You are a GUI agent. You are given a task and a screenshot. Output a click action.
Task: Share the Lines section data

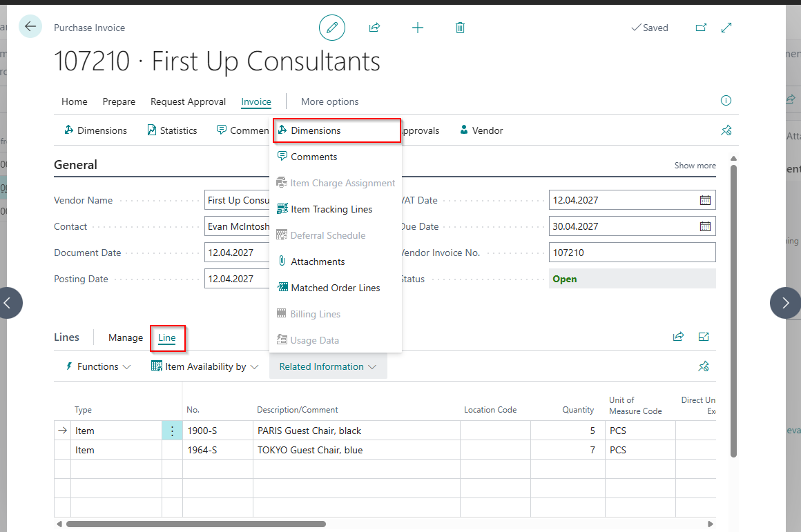click(x=678, y=337)
